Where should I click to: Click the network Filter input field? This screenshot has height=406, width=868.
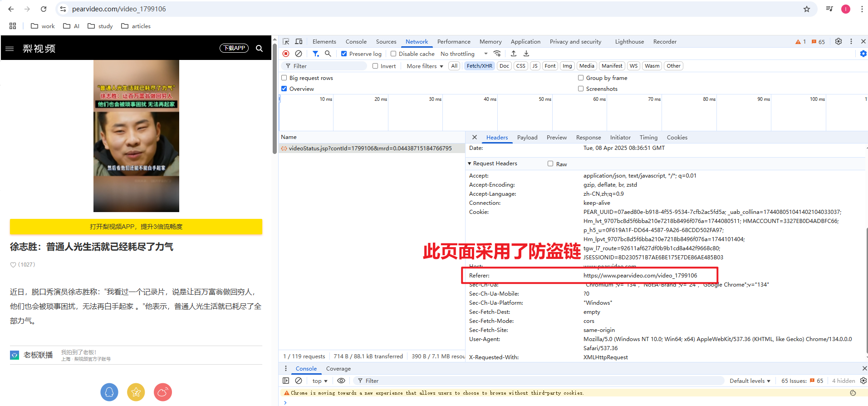[324, 66]
